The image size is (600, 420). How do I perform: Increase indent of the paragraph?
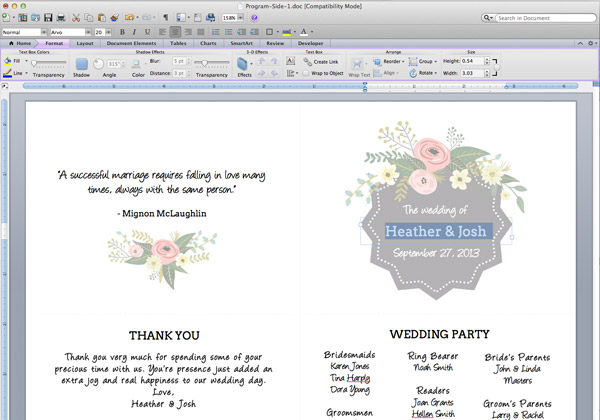254,32
